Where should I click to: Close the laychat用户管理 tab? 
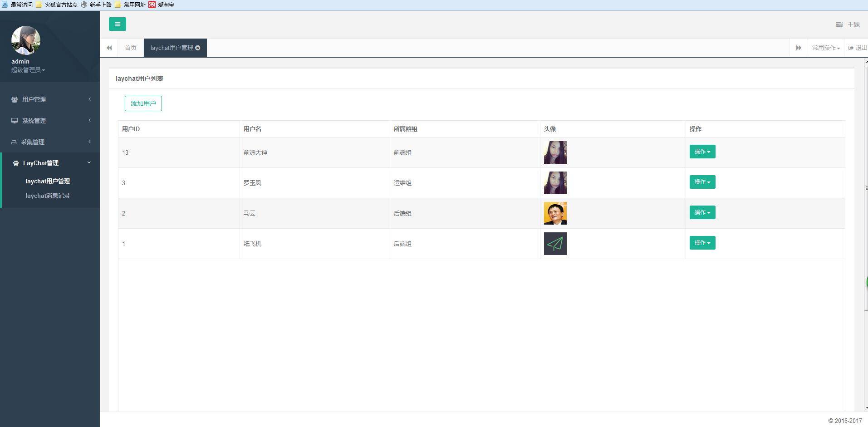198,48
